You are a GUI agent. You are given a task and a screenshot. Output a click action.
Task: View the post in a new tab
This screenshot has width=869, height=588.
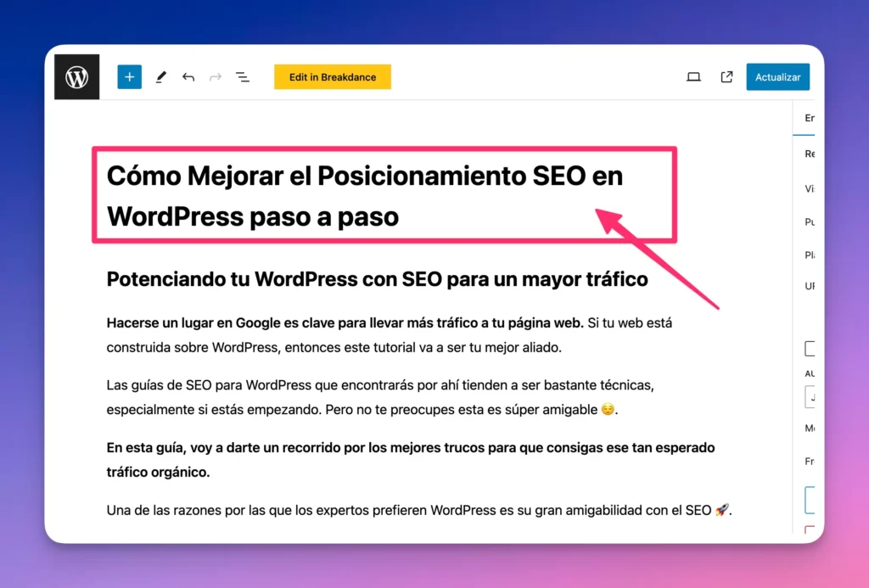(x=726, y=76)
